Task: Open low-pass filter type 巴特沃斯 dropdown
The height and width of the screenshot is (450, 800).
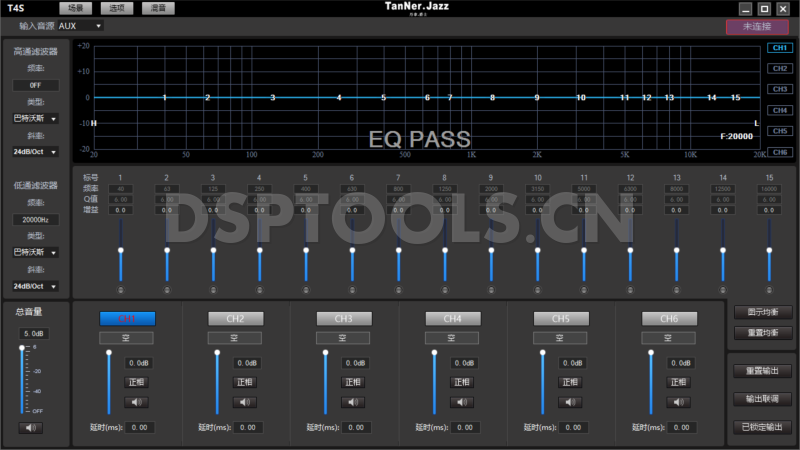Action: coord(35,252)
